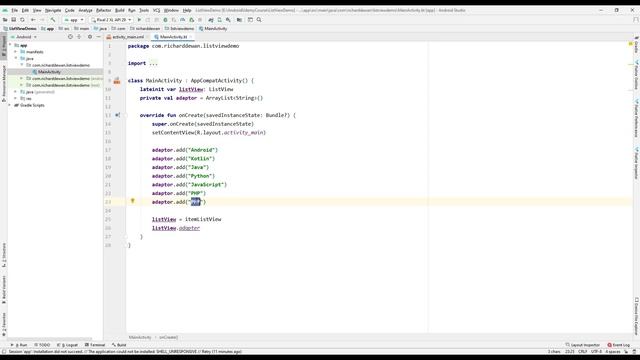This screenshot has height=360, width=640.
Task: Open the Pixel 2 XL API 29 device dropdown
Action: point(111,20)
